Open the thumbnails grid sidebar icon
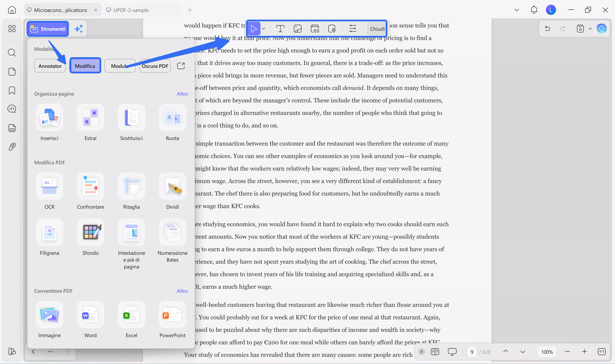615x364 pixels. coord(12,29)
